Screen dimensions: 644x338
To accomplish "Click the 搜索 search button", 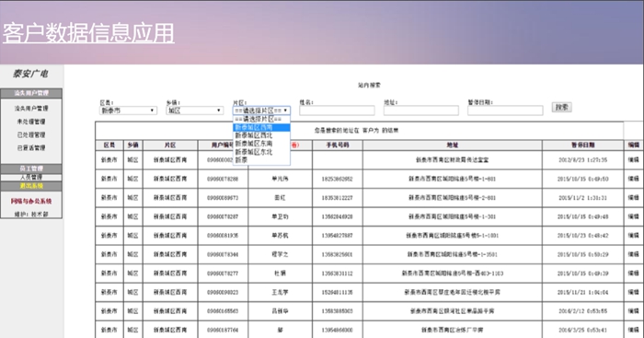I will (x=561, y=108).
